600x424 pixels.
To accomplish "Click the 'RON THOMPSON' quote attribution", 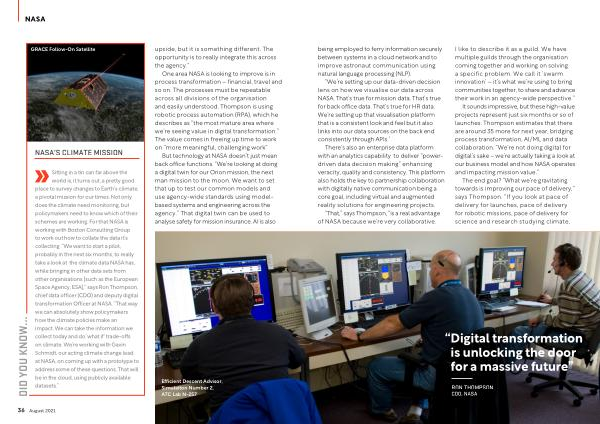I will click(x=472, y=387).
